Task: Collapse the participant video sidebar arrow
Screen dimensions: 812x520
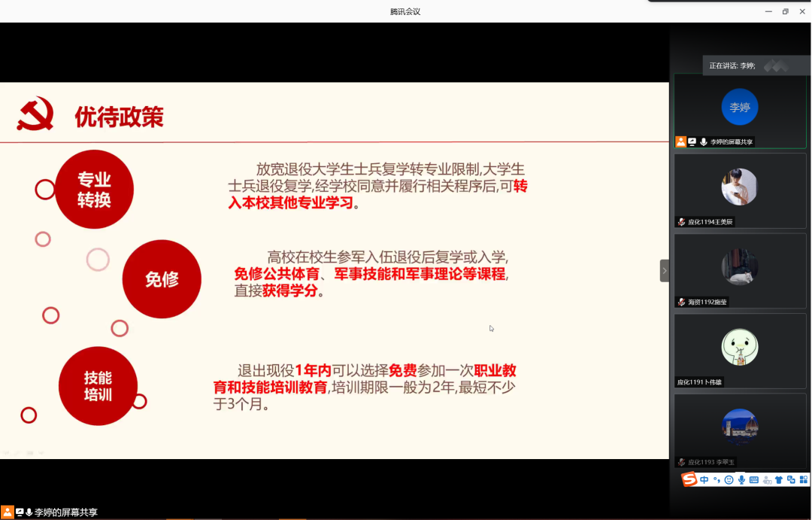Action: (x=665, y=270)
